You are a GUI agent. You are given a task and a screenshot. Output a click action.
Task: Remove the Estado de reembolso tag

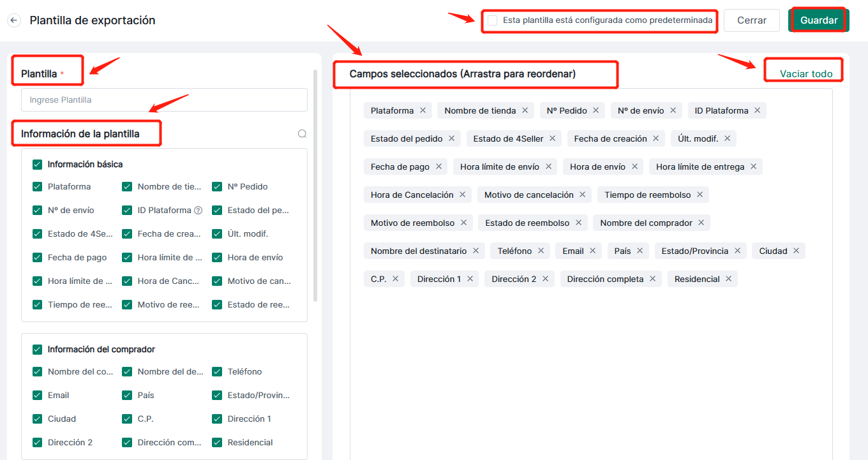[578, 223]
